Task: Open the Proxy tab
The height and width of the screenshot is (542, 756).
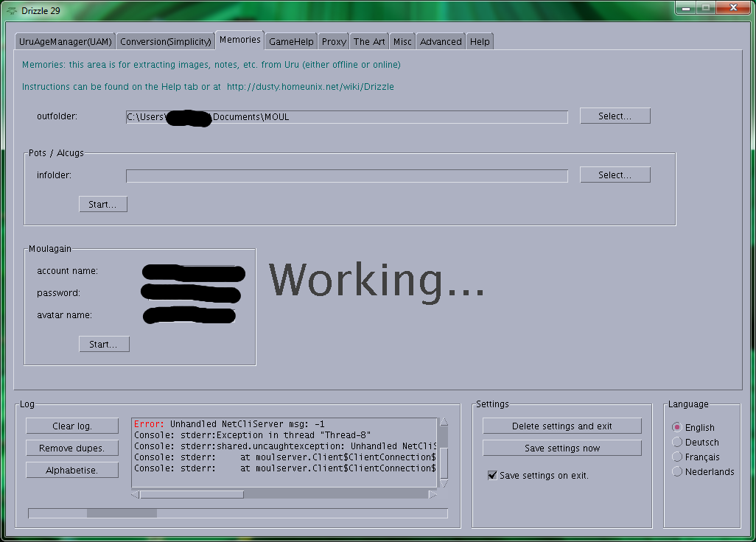Action: pos(334,41)
